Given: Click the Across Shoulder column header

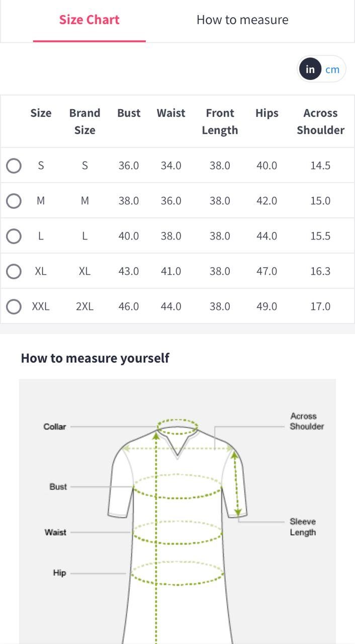Looking at the screenshot, I should click(320, 121).
